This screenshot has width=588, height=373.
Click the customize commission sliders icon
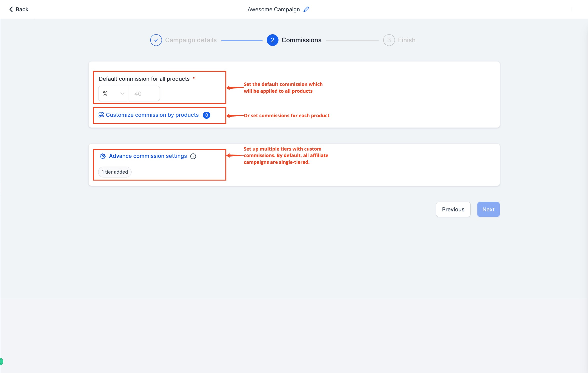[x=101, y=115]
